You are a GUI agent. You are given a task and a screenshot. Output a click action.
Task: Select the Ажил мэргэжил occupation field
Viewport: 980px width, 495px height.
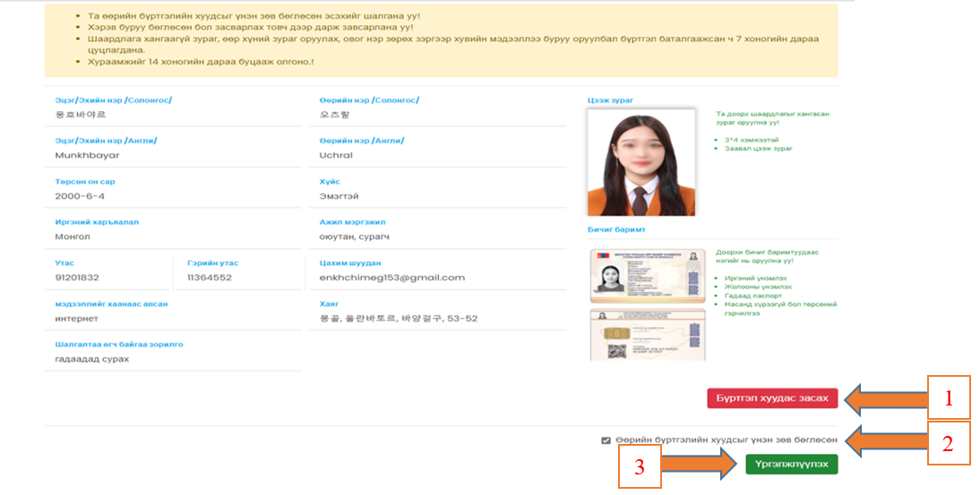(355, 236)
